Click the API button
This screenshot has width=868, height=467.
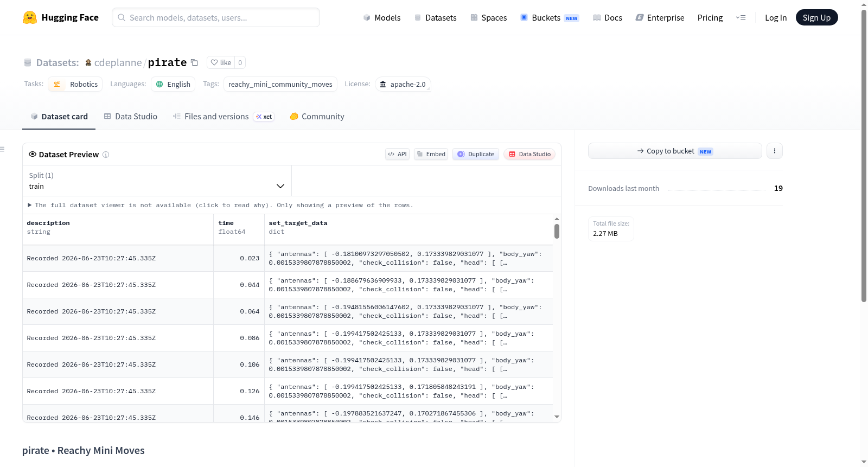[397, 154]
